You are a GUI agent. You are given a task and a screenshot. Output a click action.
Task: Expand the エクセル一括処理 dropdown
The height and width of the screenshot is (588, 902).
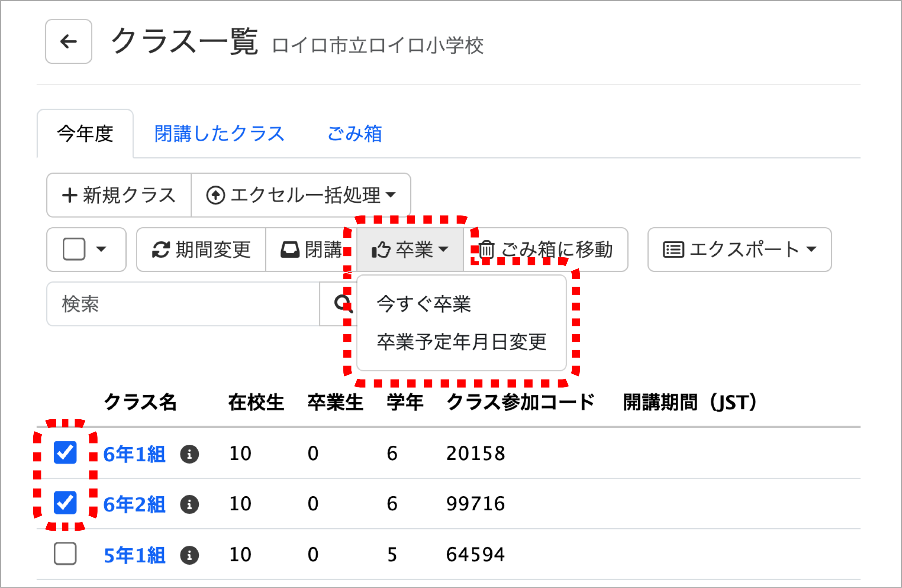point(301,195)
